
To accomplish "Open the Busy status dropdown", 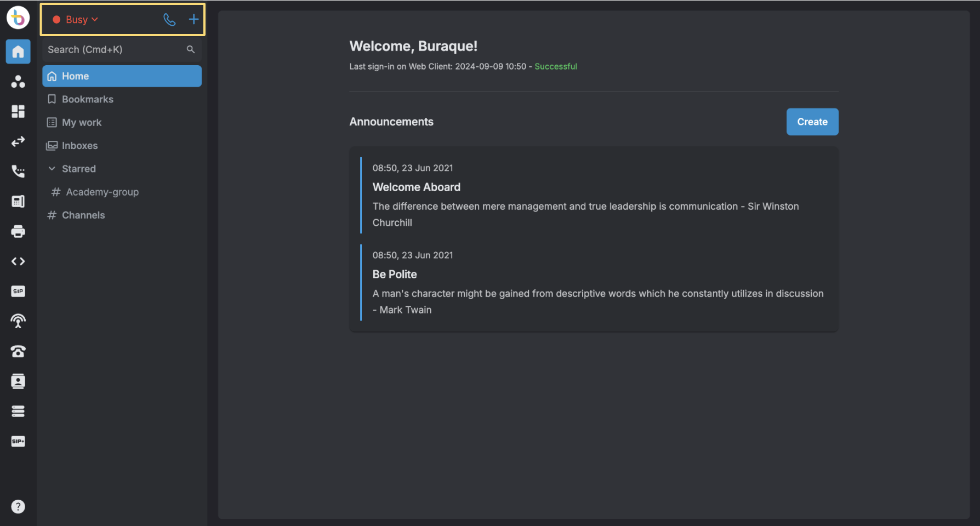I will pyautogui.click(x=76, y=20).
